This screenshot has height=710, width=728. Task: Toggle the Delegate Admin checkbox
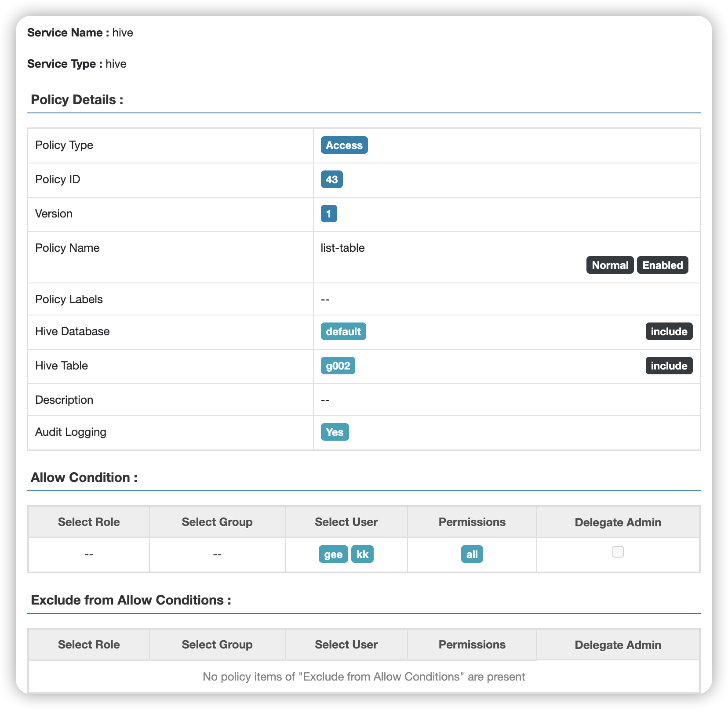618,552
